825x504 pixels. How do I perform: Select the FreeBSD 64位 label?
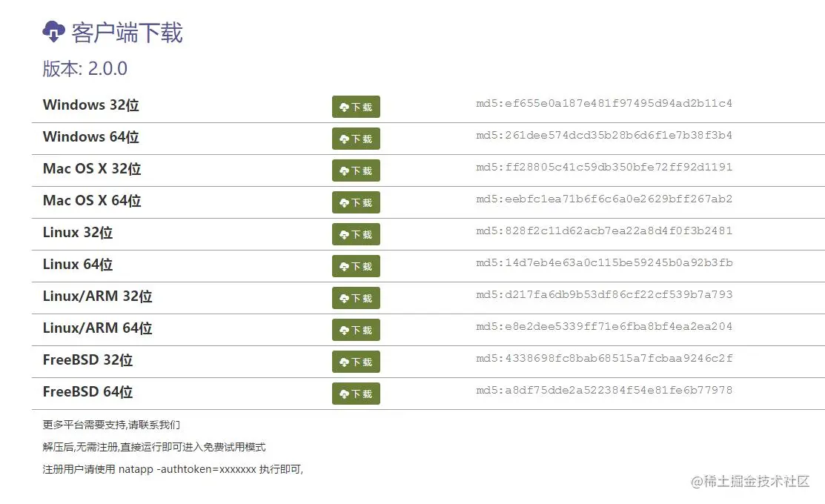coord(88,391)
